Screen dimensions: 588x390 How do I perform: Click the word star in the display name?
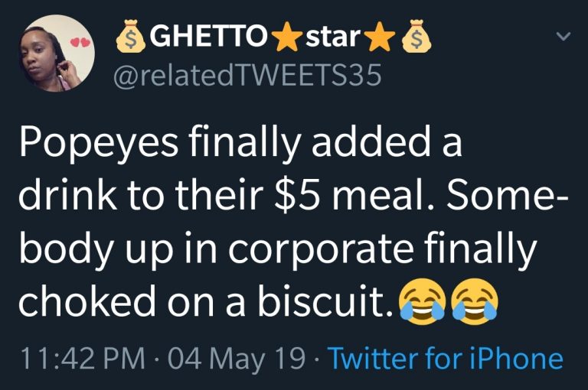click(x=333, y=37)
